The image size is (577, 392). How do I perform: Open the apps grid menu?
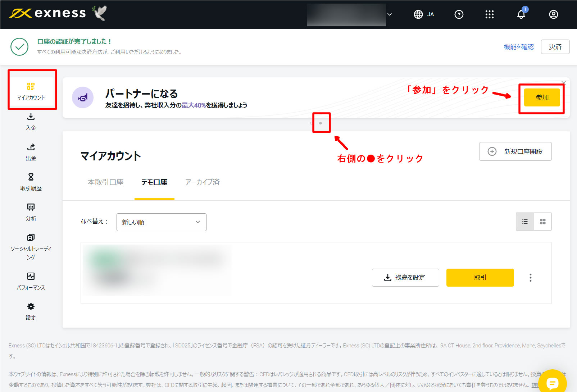pos(490,14)
